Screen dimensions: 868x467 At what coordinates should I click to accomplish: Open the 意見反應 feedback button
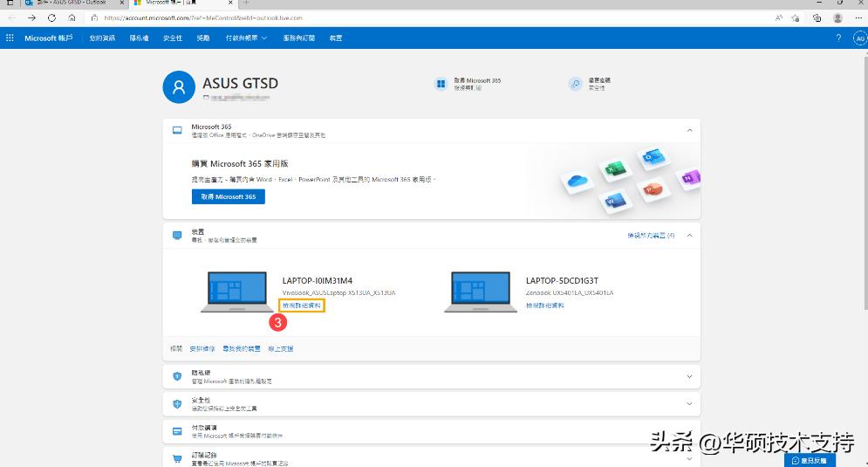pyautogui.click(x=810, y=460)
